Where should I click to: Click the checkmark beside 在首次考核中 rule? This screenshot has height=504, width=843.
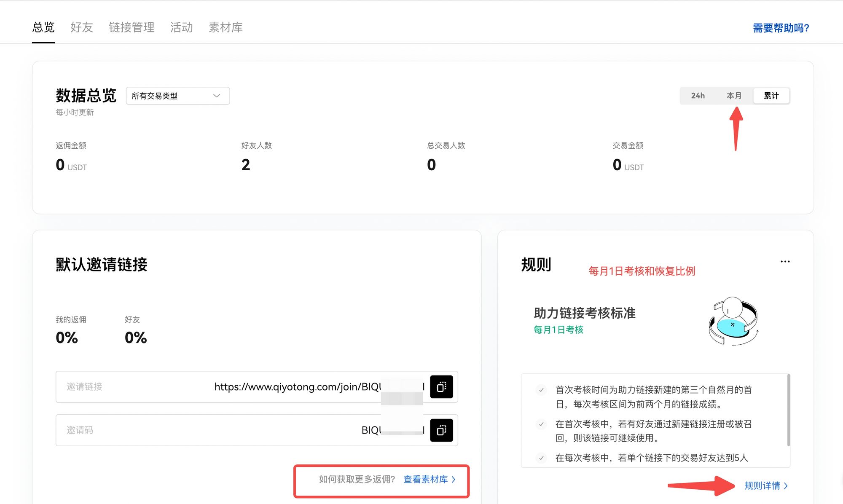coord(541,424)
